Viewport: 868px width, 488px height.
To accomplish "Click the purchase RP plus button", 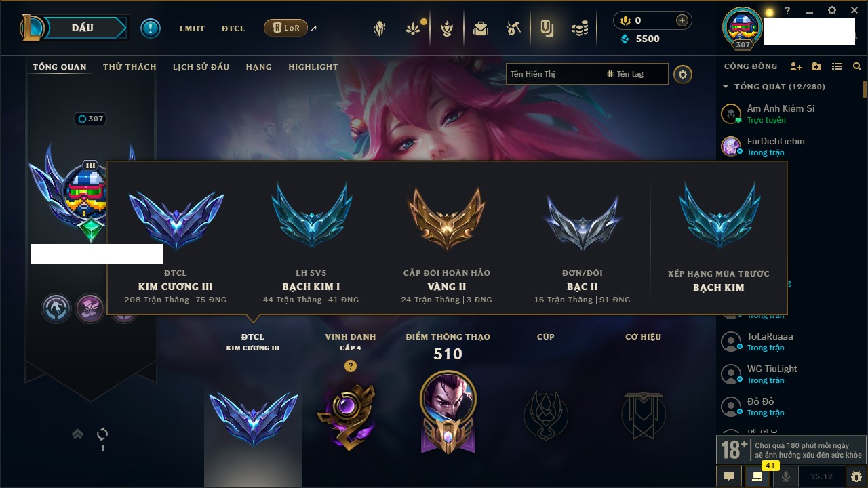I will [682, 20].
